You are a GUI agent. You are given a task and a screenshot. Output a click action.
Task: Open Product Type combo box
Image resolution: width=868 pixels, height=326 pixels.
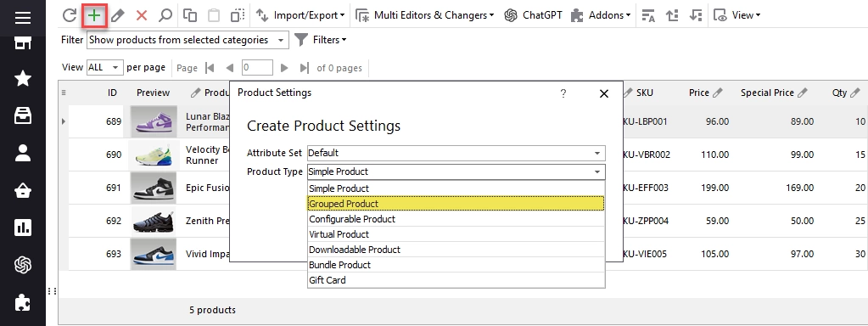tap(456, 171)
